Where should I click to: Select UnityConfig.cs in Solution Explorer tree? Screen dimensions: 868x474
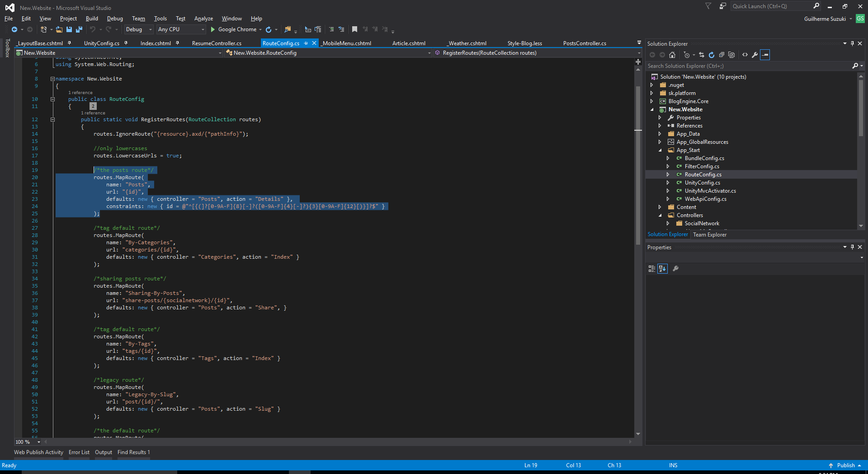click(702, 183)
